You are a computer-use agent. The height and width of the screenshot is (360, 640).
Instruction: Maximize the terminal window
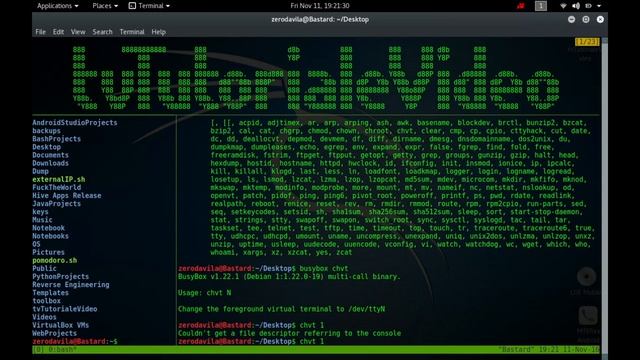click(x=586, y=19)
